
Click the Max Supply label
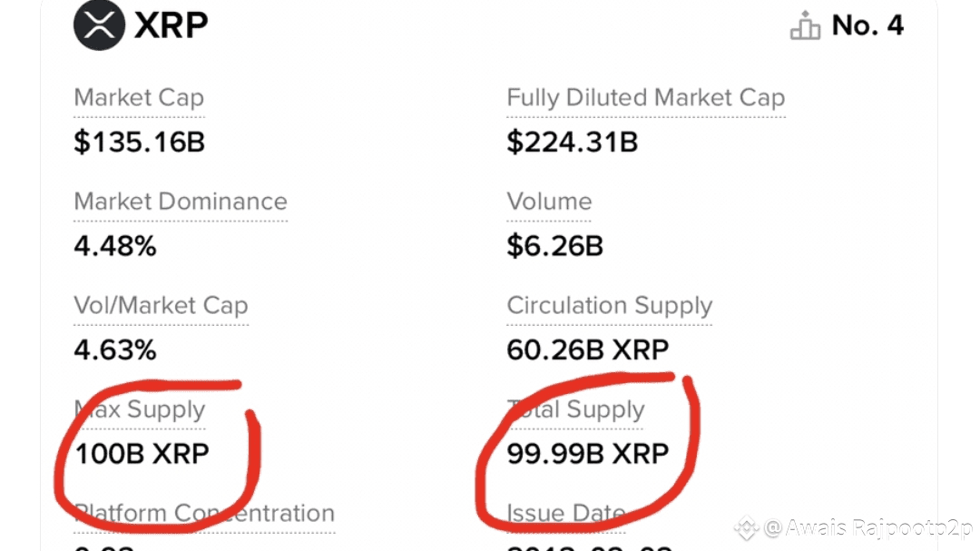tap(140, 410)
